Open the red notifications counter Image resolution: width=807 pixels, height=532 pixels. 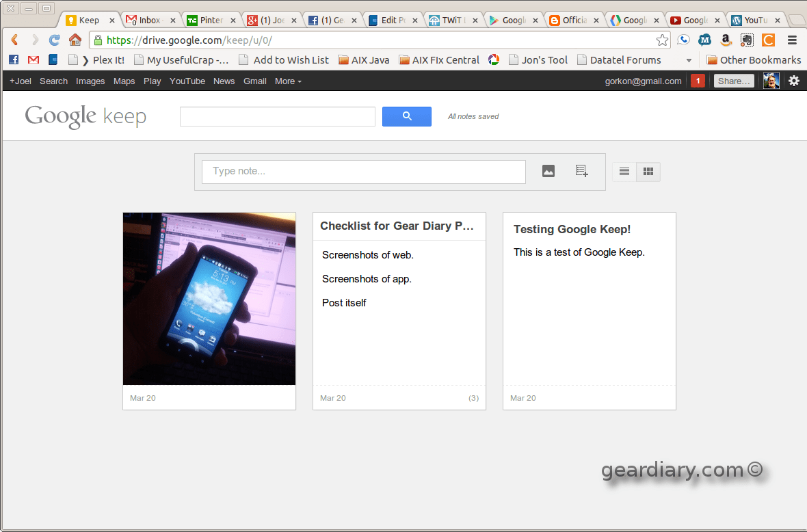tap(698, 81)
